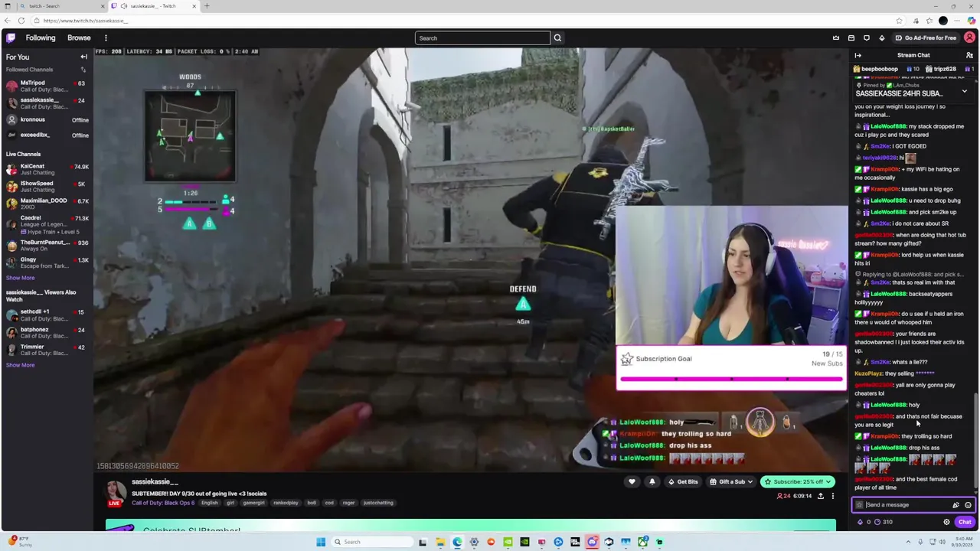Image resolution: width=980 pixels, height=551 pixels.
Task: Open KaiCenat live channel
Action: (46, 168)
